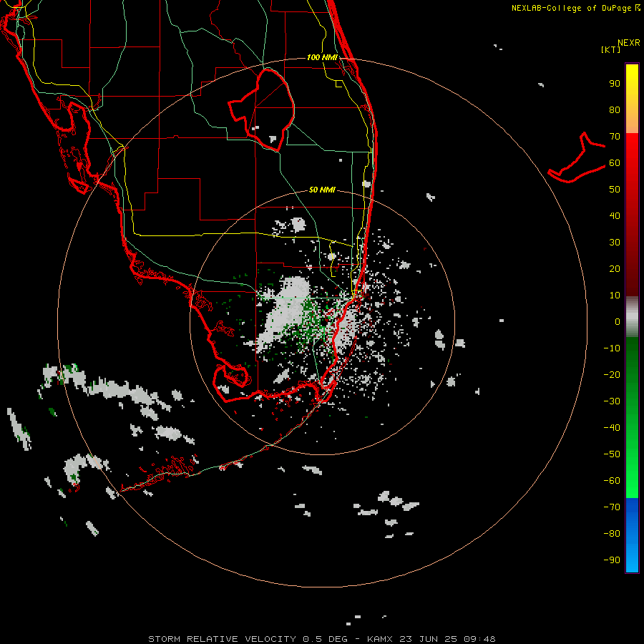Viewport: 644px width, 644px height.
Task: Click the 0 value on the velocity scale
Action: 618,321
